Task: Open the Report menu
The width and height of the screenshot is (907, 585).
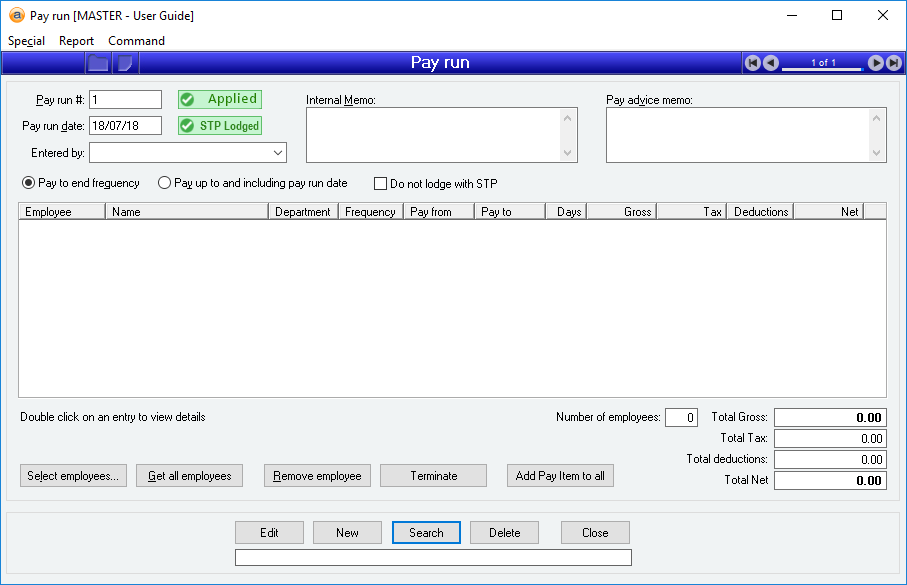Action: coord(76,41)
